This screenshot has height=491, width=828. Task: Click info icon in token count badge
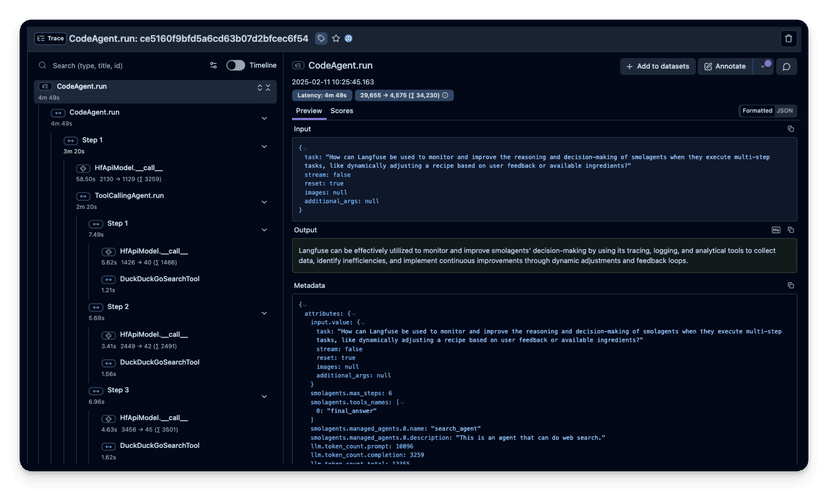click(x=445, y=96)
